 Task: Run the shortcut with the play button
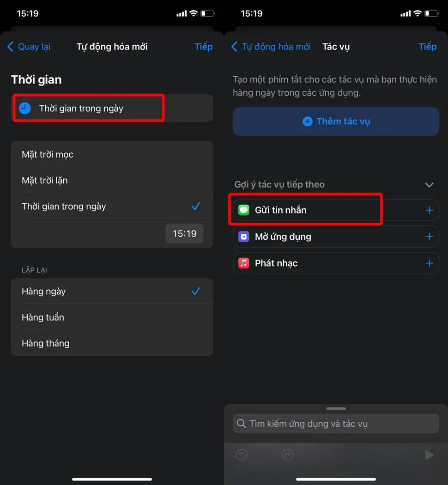tap(429, 455)
